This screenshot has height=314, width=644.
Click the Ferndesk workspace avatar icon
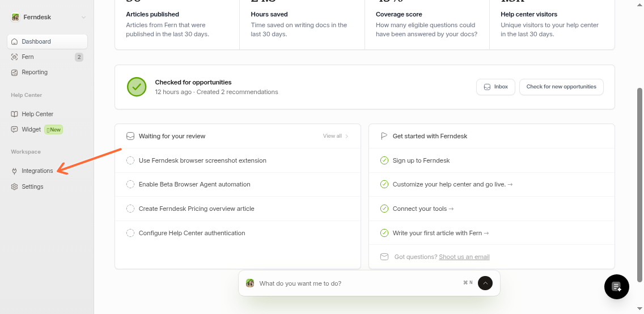pyautogui.click(x=15, y=17)
